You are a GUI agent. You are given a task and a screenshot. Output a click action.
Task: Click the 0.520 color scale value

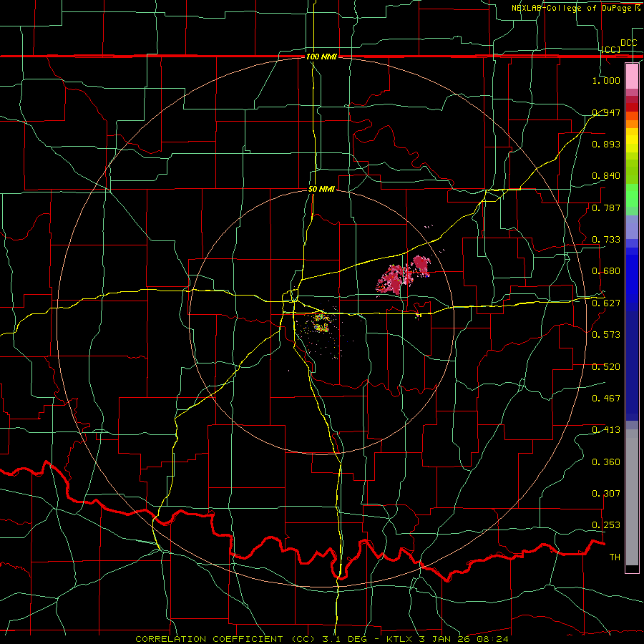coord(606,367)
